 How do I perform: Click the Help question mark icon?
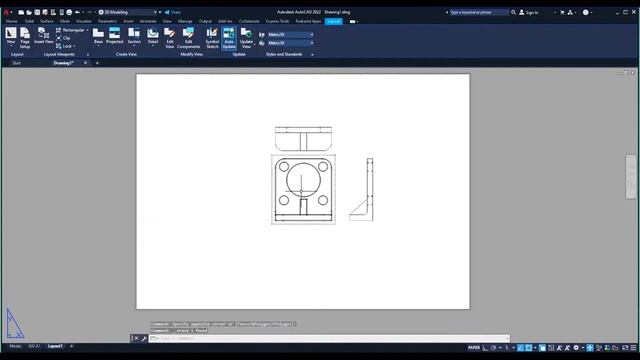(586, 12)
